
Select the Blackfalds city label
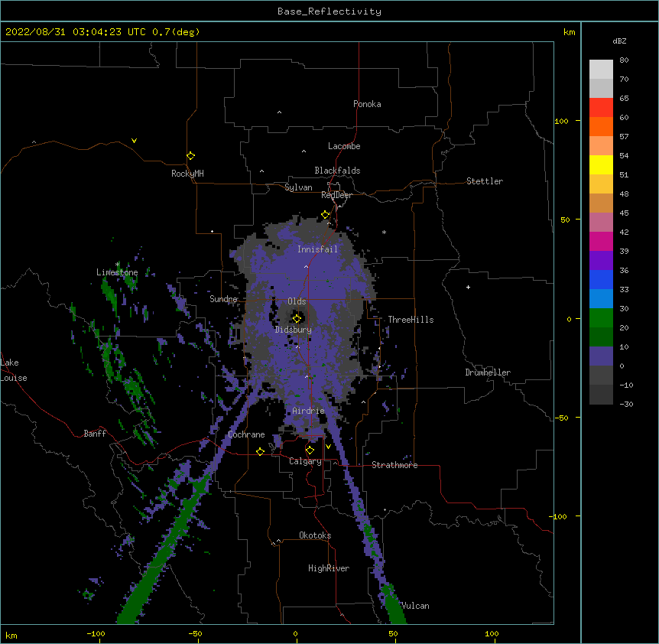point(337,171)
